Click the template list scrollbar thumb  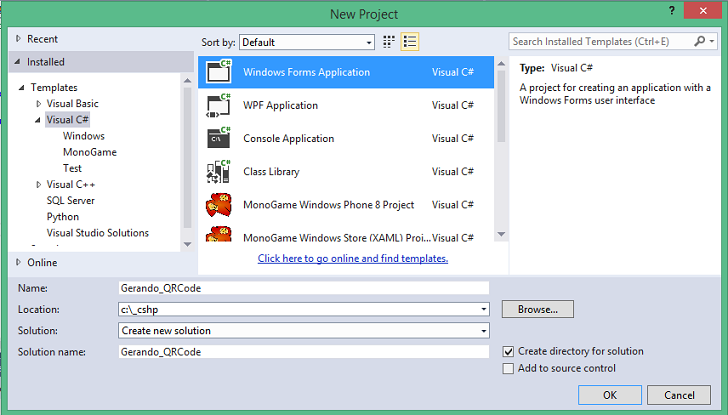point(501,105)
